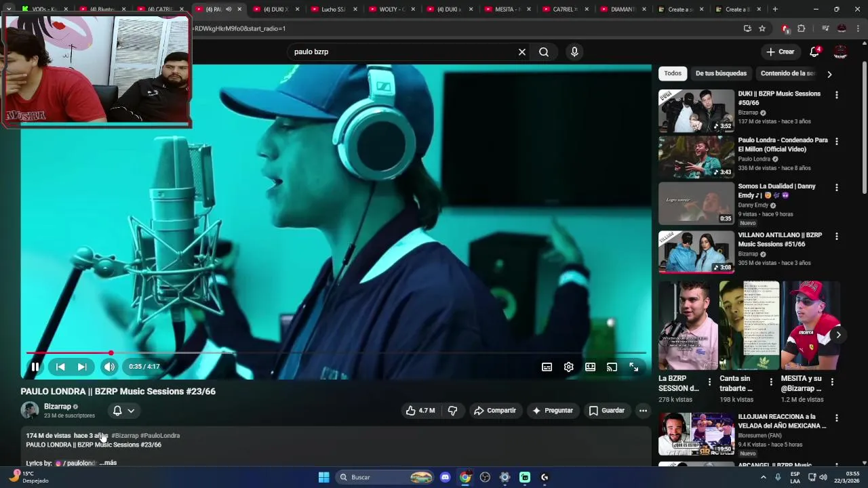Skip to the next video

pos(82,367)
